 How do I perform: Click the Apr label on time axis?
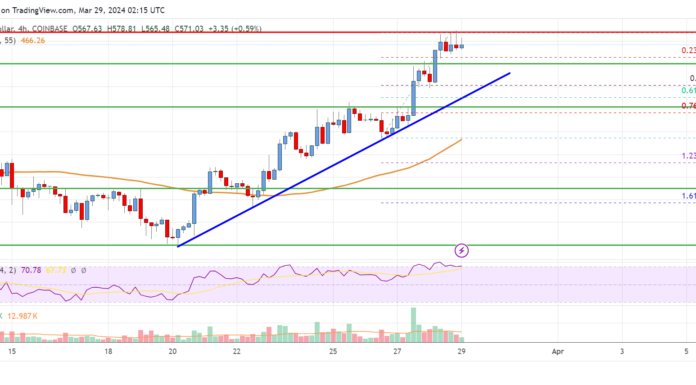[x=558, y=351]
